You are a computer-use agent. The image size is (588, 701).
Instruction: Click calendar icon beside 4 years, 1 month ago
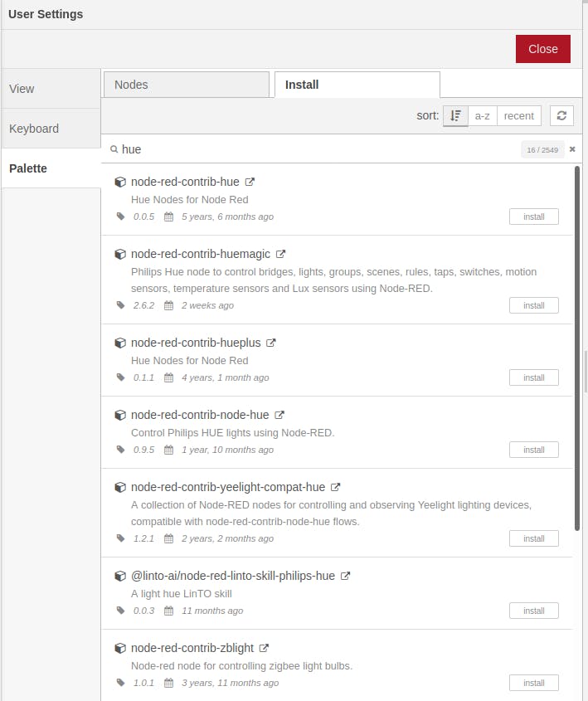point(168,377)
